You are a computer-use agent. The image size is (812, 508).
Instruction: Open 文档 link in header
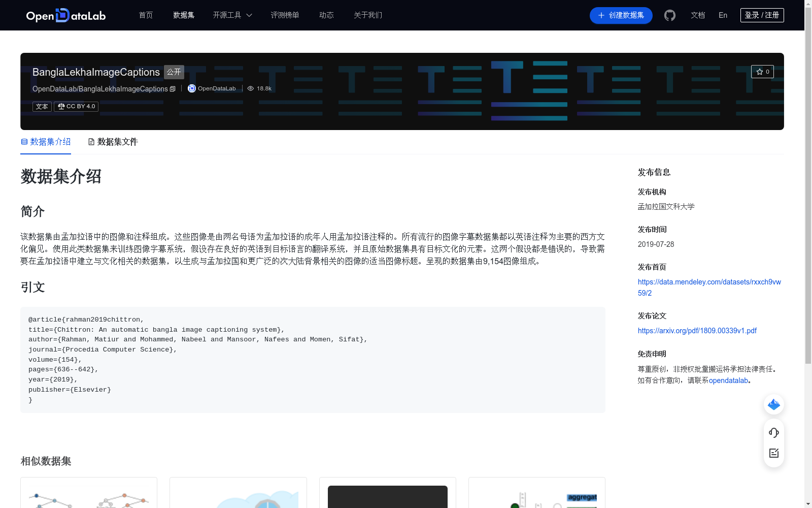click(x=698, y=15)
